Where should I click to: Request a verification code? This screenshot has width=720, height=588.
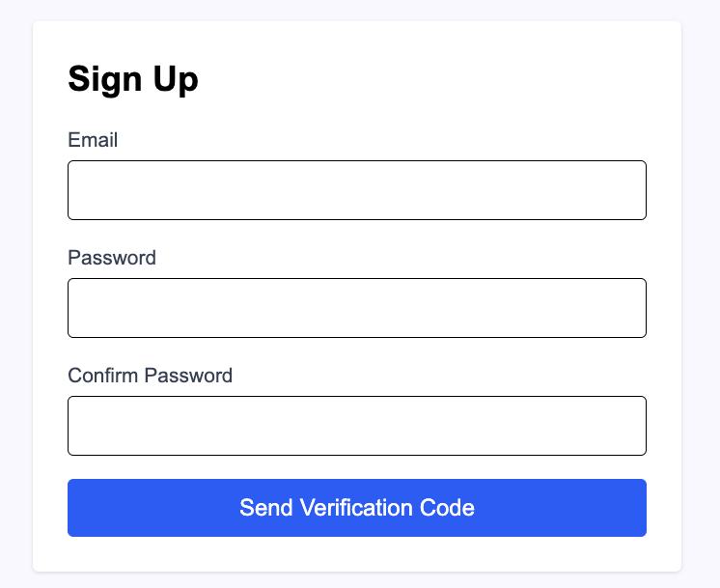tap(356, 508)
